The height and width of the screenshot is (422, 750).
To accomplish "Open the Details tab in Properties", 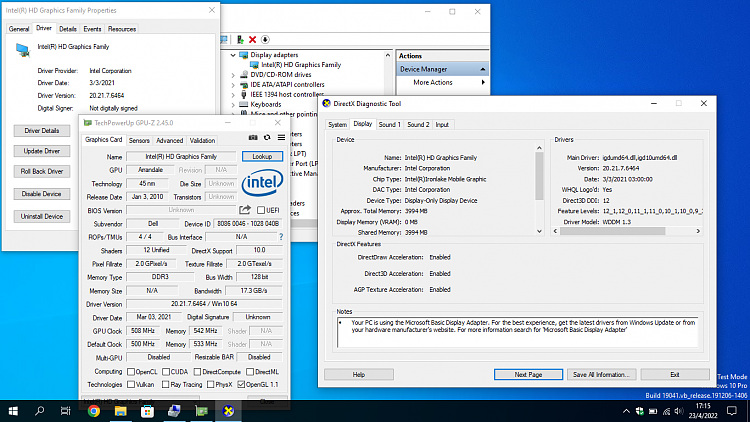I will point(67,29).
